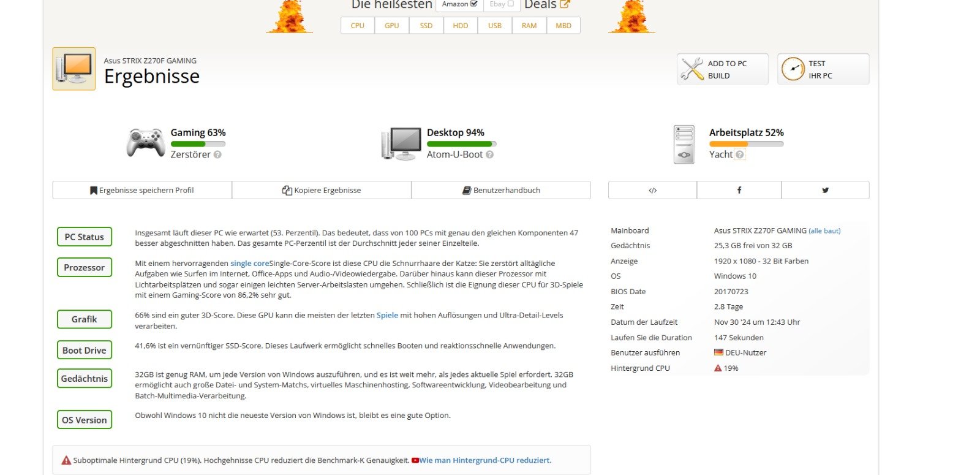Click the Nov 30 '24 um 12:43 Uhr value
The width and height of the screenshot is (980, 475).
click(x=757, y=322)
